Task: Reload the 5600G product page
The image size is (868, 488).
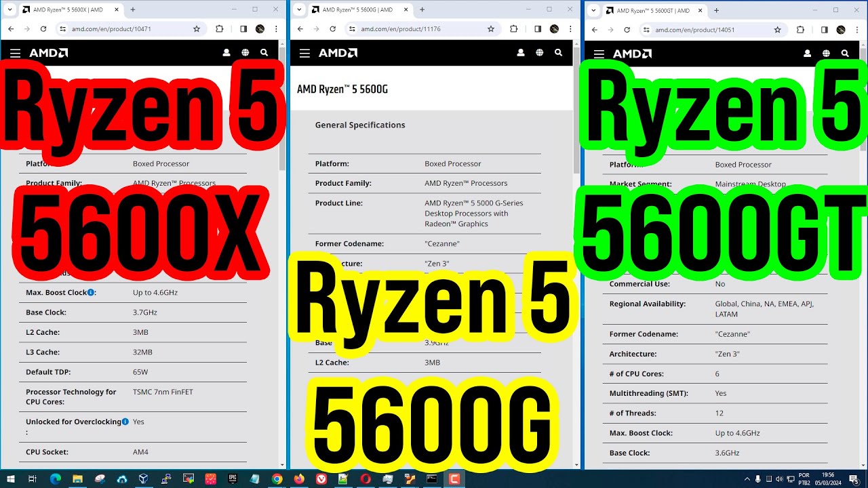Action: coord(333,29)
